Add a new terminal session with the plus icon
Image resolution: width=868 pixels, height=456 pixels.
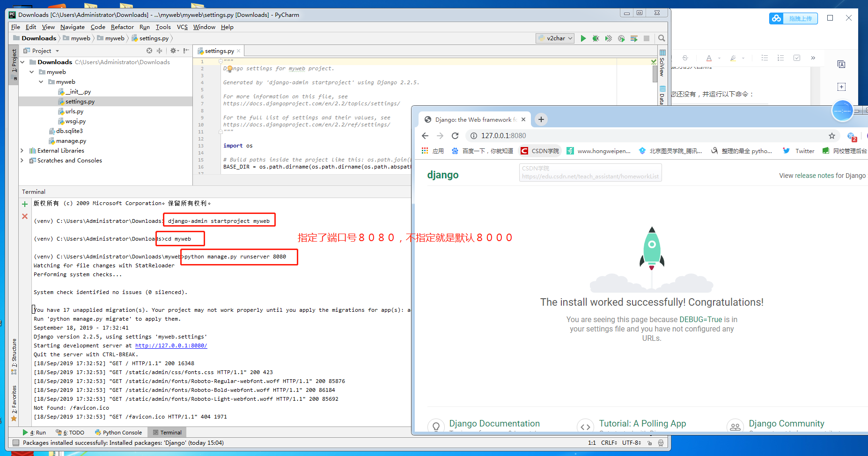coord(25,204)
